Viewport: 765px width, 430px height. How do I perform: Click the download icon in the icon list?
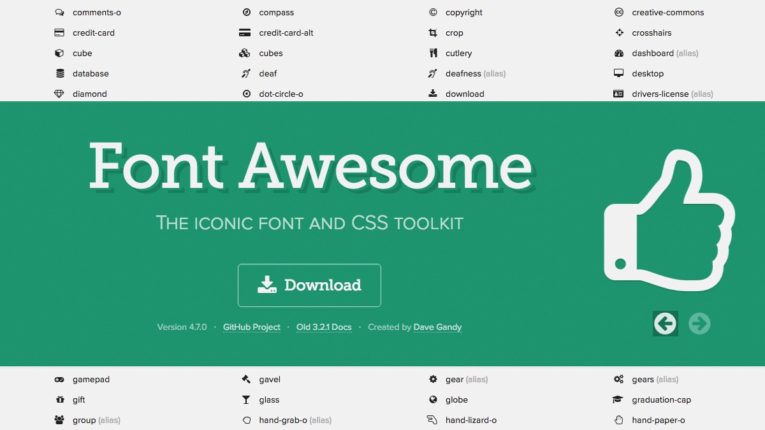tap(433, 94)
